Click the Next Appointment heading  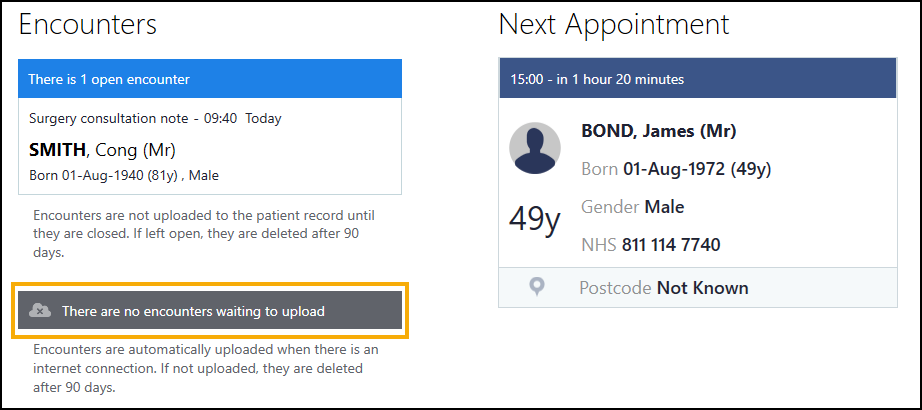(614, 25)
